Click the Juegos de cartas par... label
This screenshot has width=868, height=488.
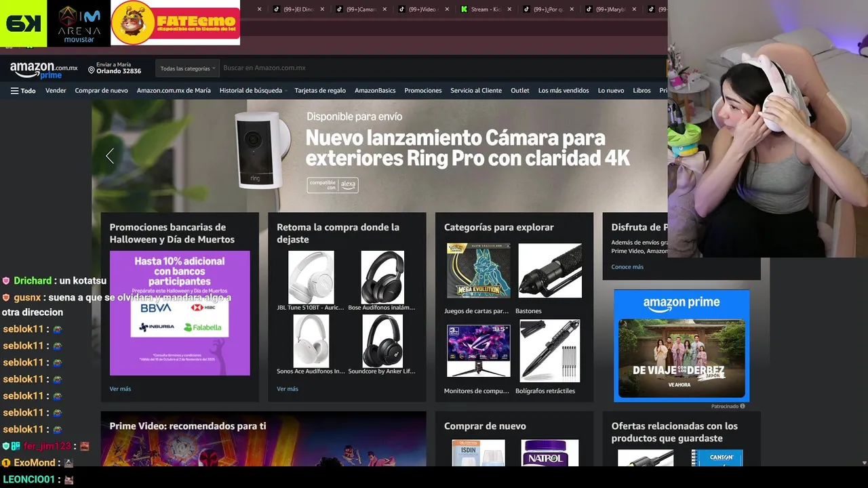coord(476,311)
